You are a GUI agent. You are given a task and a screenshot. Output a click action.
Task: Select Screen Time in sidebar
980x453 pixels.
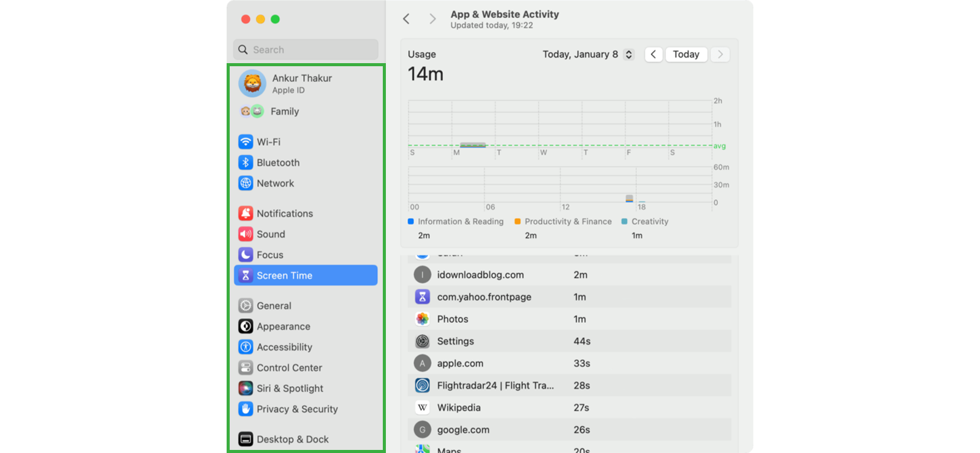306,275
